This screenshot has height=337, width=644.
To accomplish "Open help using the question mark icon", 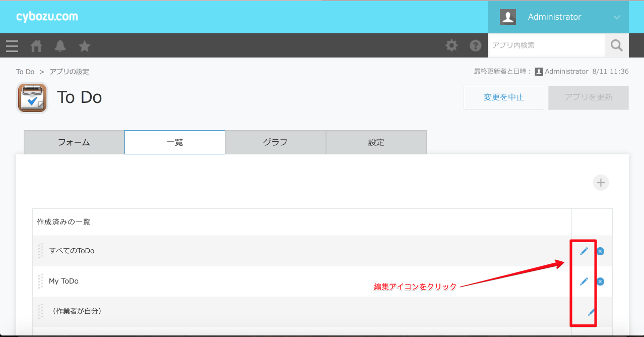I will tap(475, 45).
